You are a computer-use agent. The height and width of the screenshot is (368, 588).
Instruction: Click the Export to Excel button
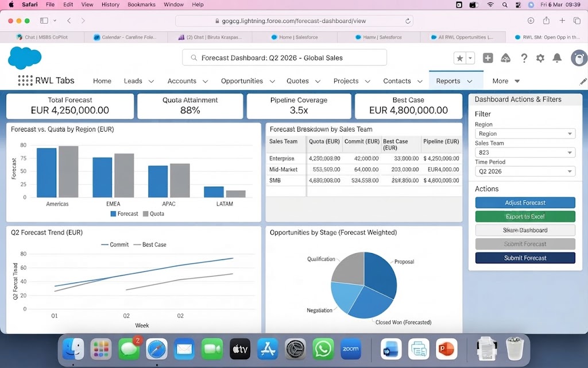[x=525, y=217]
